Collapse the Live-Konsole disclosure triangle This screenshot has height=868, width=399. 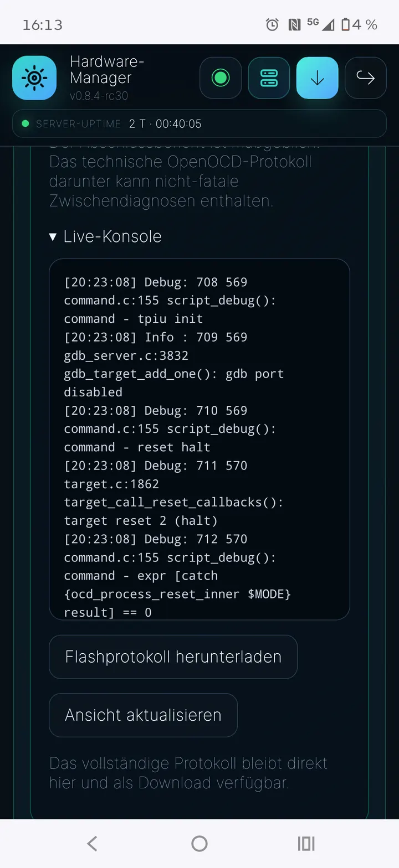click(53, 237)
